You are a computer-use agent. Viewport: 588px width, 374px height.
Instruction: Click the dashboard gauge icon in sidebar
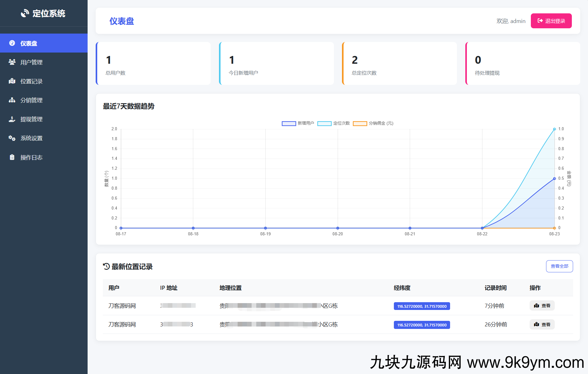tap(12, 43)
